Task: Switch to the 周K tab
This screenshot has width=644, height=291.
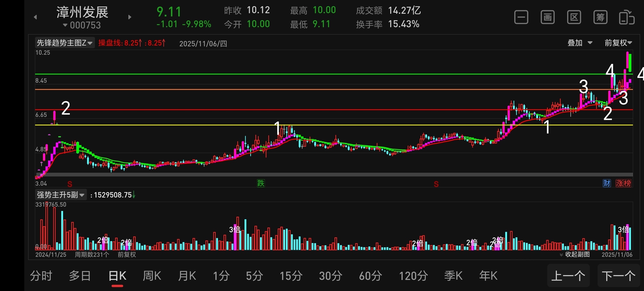Action: pos(152,276)
